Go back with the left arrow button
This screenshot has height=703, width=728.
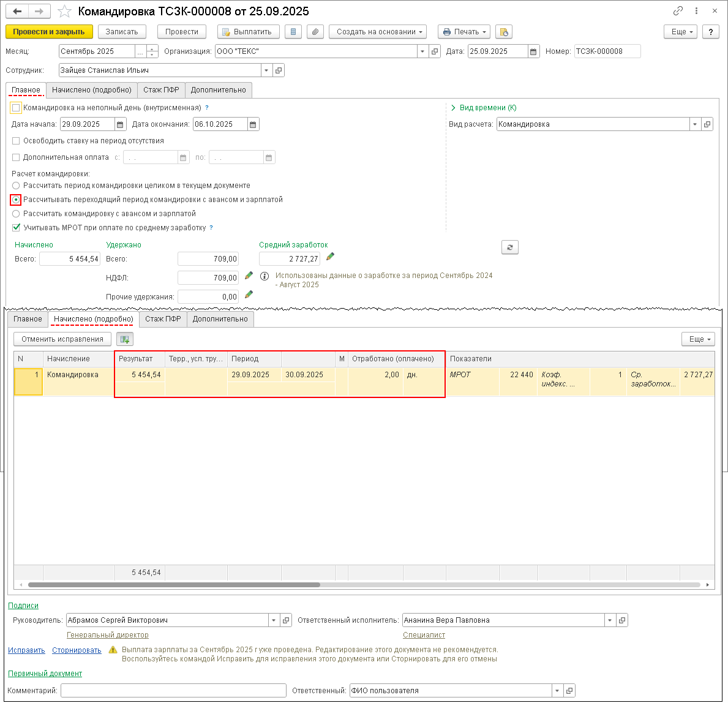coord(17,11)
